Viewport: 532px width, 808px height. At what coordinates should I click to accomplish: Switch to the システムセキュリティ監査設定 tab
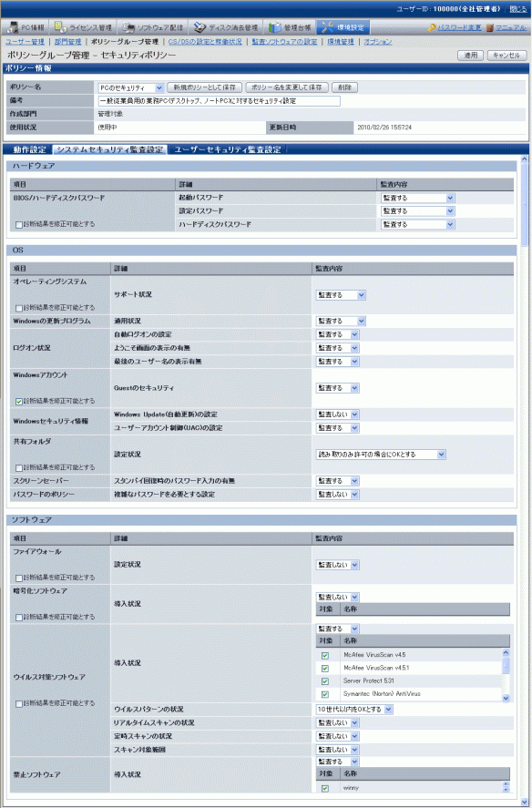[x=110, y=150]
